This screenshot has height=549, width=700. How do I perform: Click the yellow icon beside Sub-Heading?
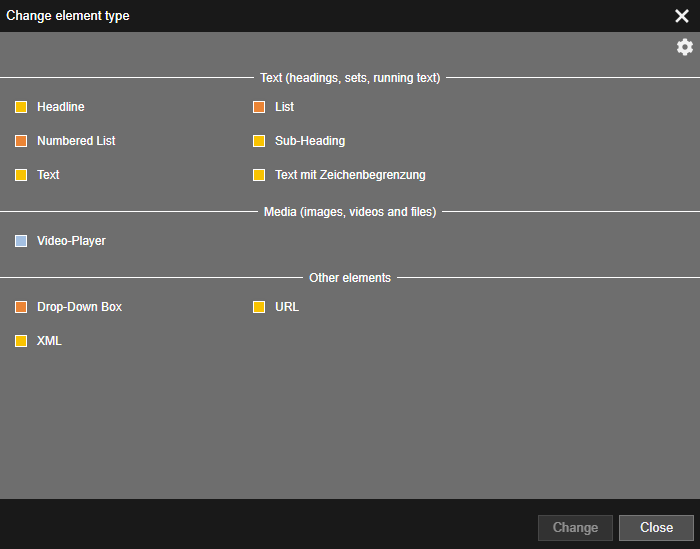click(x=259, y=141)
